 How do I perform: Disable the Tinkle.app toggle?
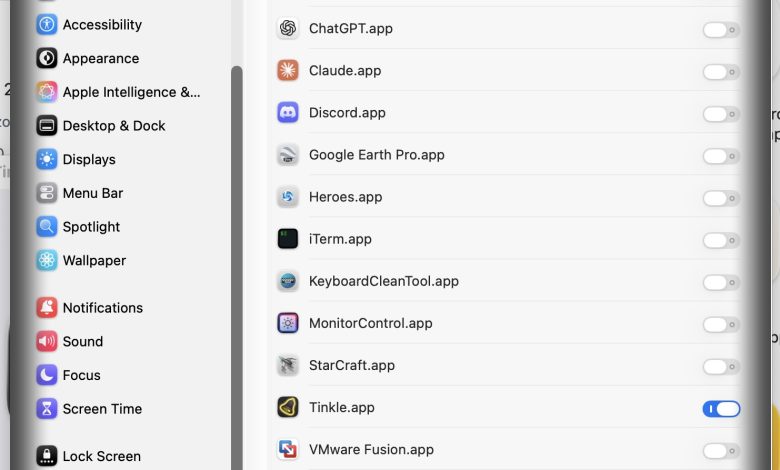(x=721, y=409)
